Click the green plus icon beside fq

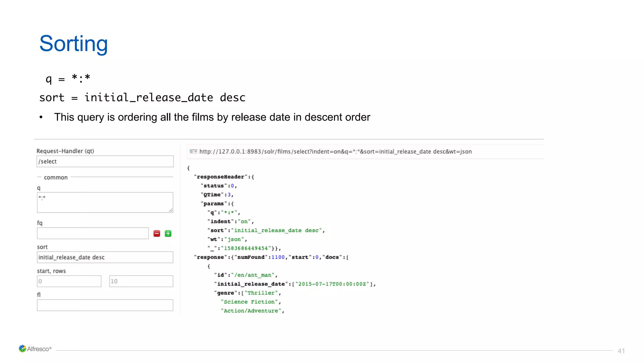[x=168, y=233]
